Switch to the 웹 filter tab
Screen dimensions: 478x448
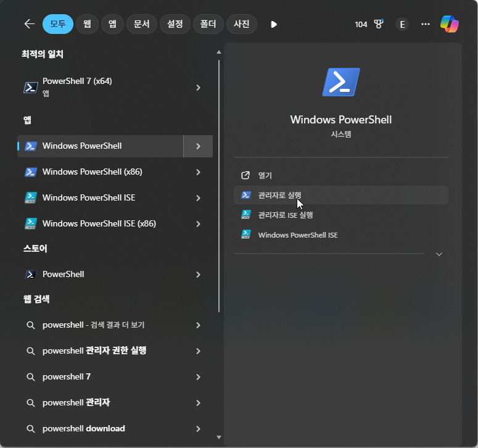(87, 24)
